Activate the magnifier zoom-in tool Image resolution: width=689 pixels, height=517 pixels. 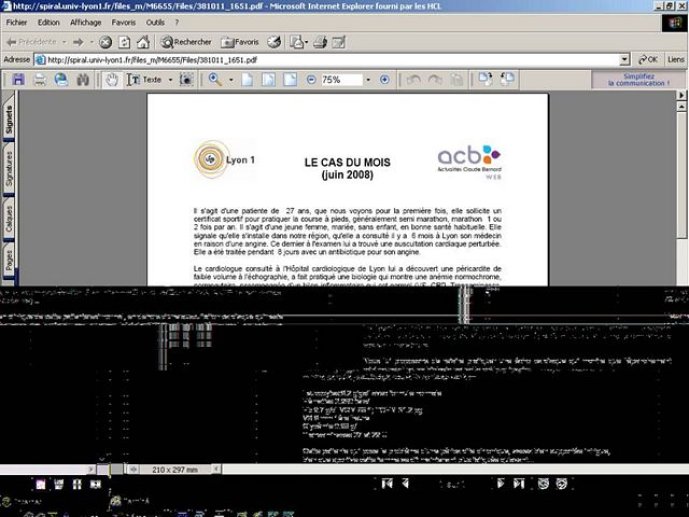215,80
